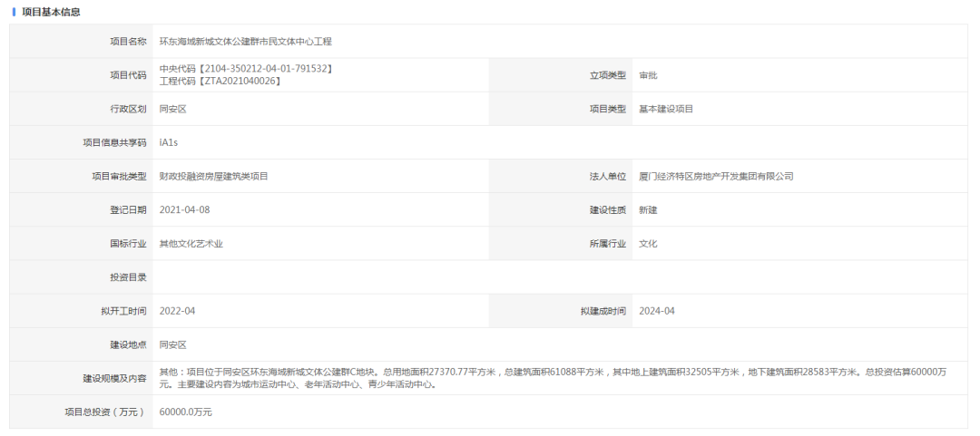Select the 登记日期 label
Screen dimensions: 980x436
click(x=128, y=210)
